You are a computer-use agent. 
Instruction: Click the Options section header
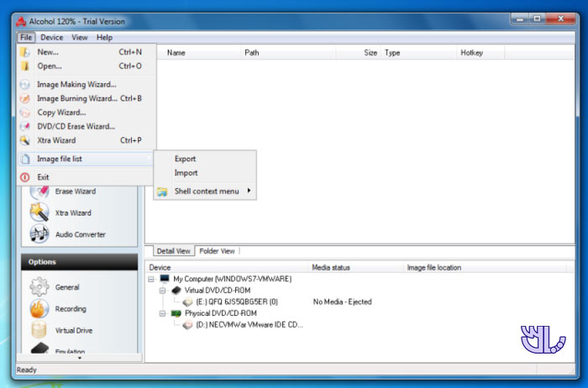(x=79, y=262)
